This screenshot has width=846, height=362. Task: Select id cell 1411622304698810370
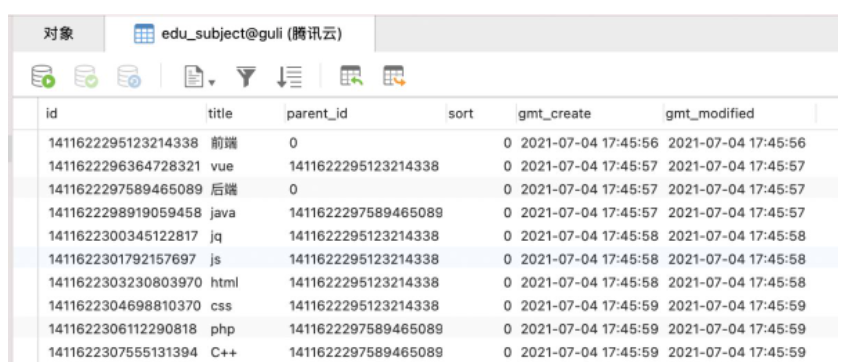[x=125, y=306]
